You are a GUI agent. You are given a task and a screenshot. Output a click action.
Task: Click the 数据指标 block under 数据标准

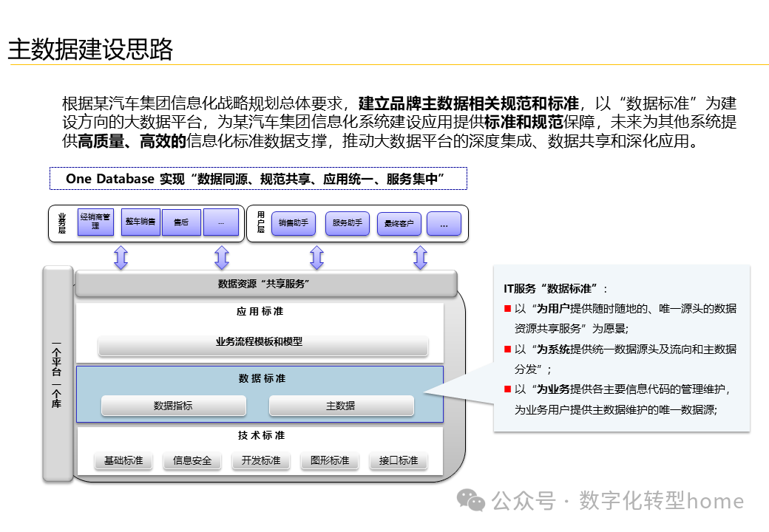[174, 406]
